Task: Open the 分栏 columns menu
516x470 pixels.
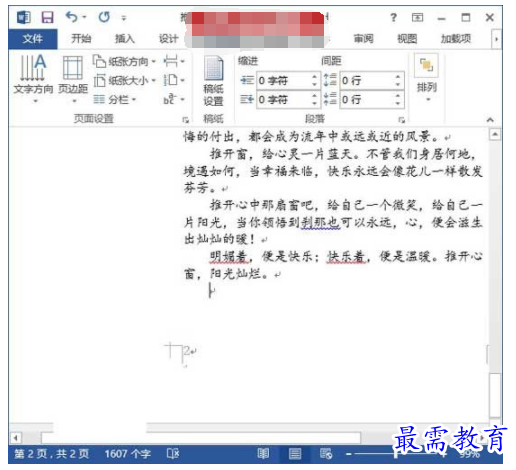Action: 114,99
